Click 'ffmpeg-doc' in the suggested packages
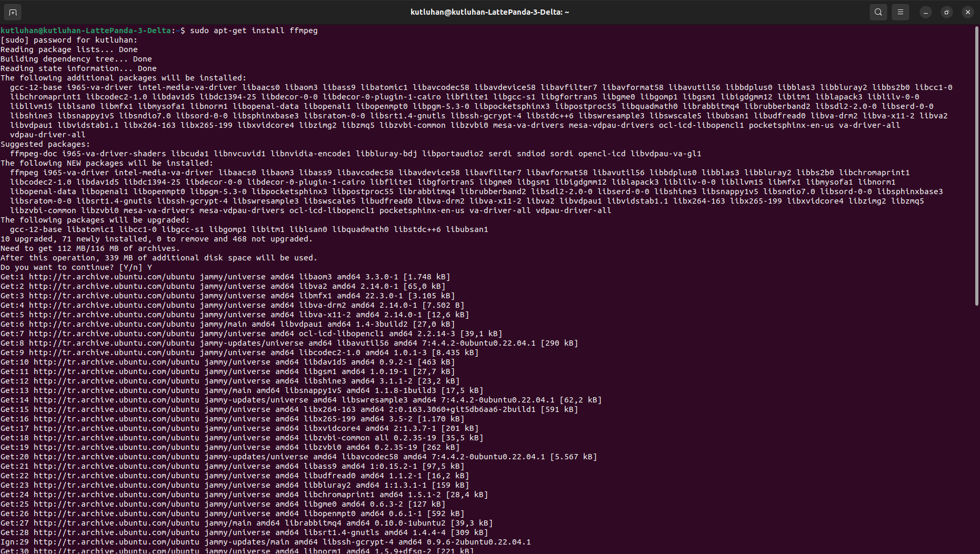 coord(34,154)
